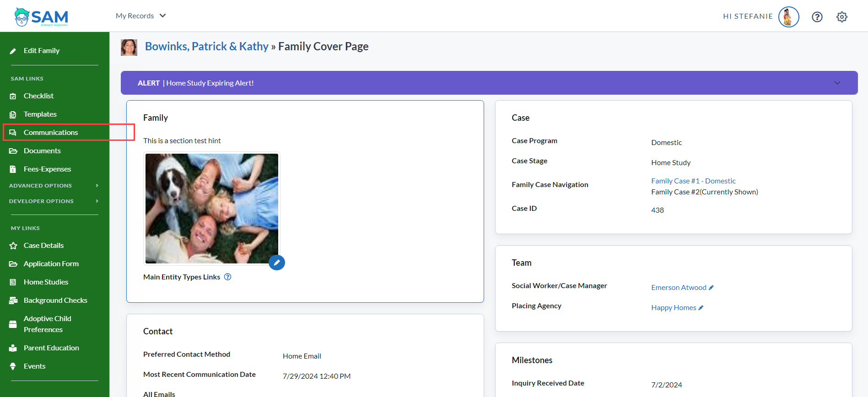The width and height of the screenshot is (868, 397).
Task: Expand the Home Study Expiring alert chevron
Action: pyautogui.click(x=837, y=83)
